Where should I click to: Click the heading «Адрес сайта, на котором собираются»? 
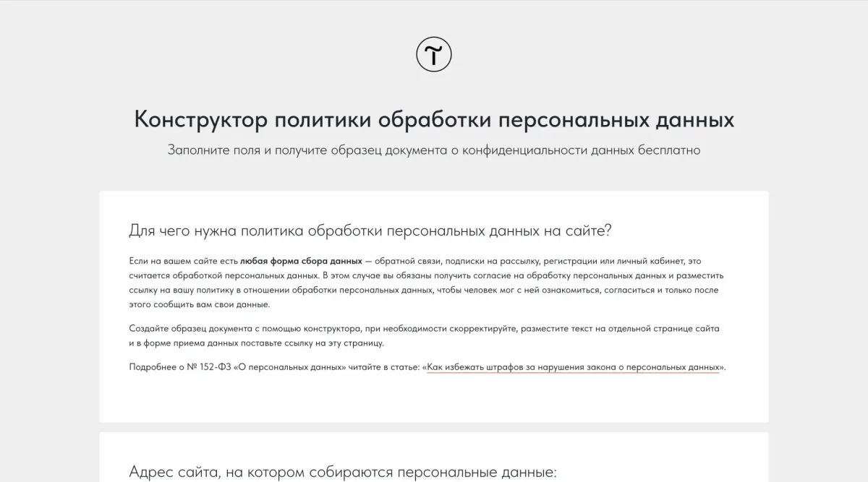342,472
